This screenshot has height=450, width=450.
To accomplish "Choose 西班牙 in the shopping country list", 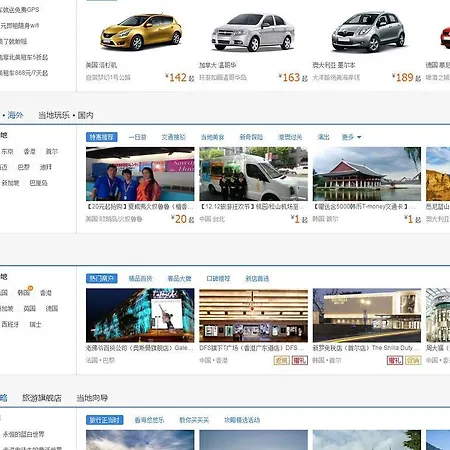I will [10, 324].
